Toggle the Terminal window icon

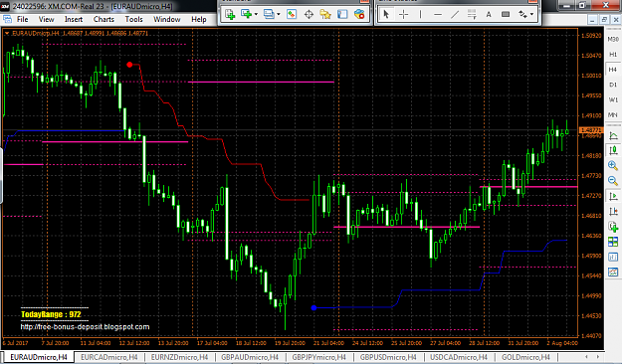click(x=342, y=14)
